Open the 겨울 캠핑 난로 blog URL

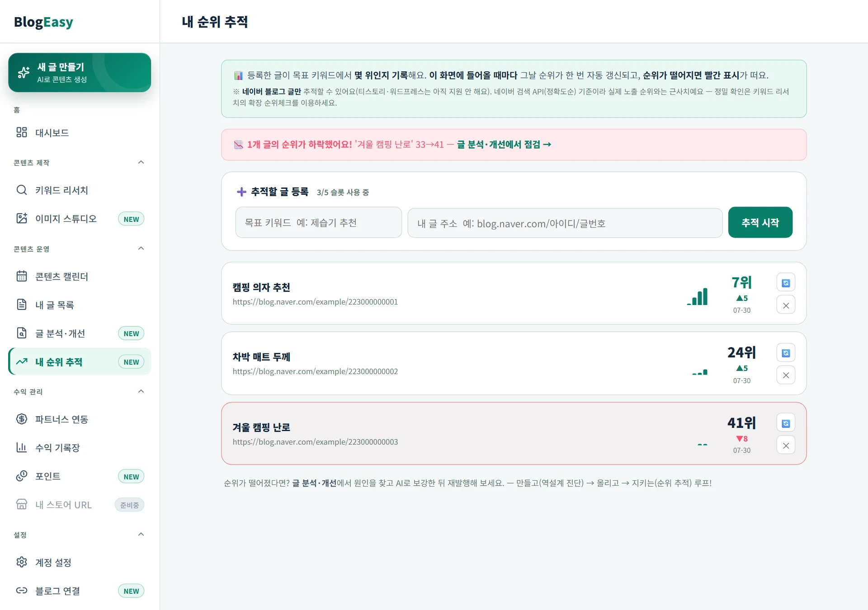tap(315, 442)
